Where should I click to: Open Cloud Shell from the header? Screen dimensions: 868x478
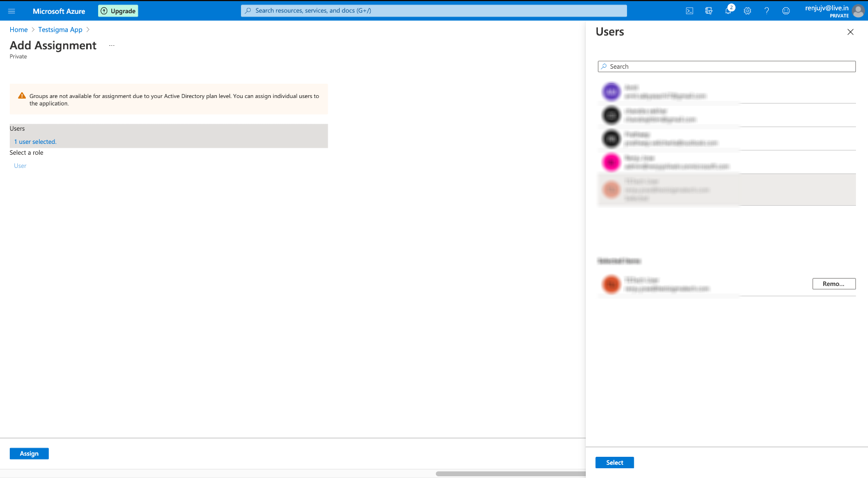tap(690, 11)
